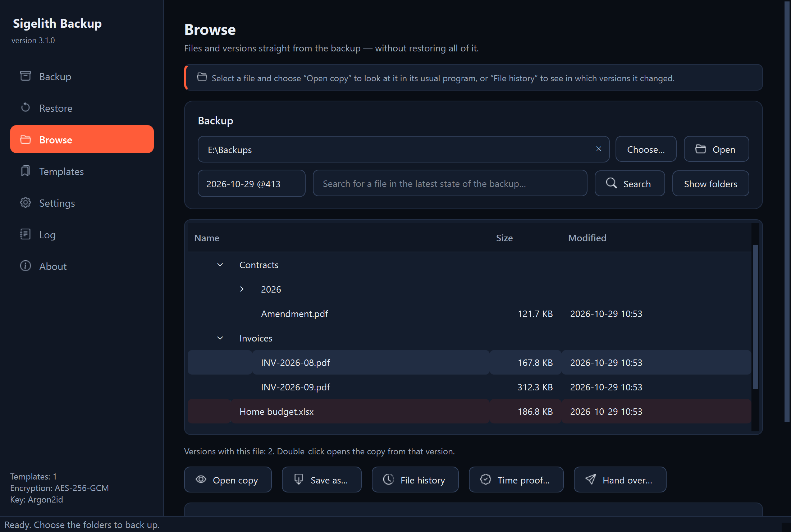Viewport: 791px width, 532px height.
Task: Select Amendment.pdf in the file tree
Action: point(469,314)
